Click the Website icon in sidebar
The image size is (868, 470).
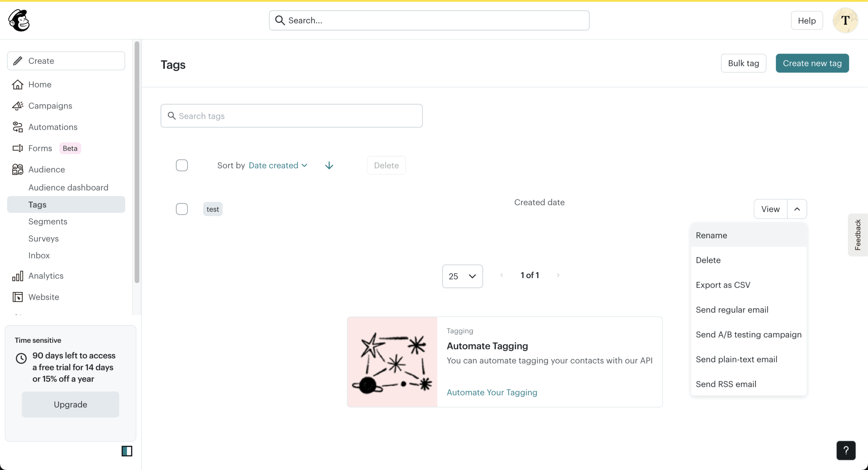coord(18,297)
